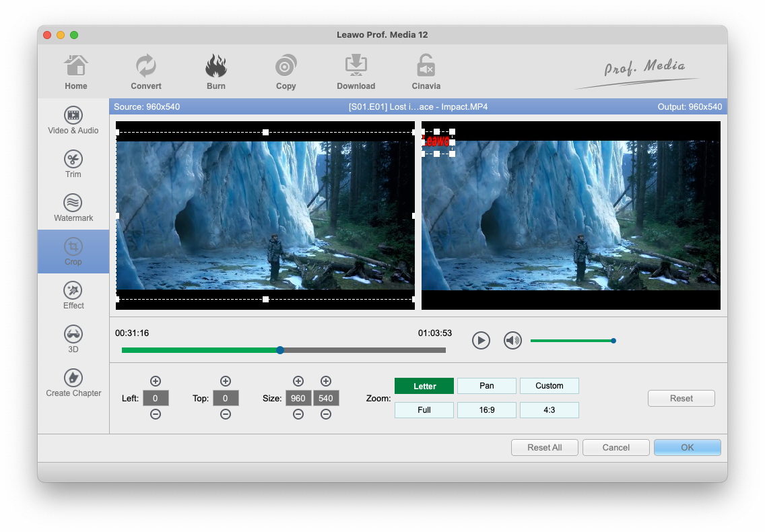Open the Convert module

[x=146, y=73]
